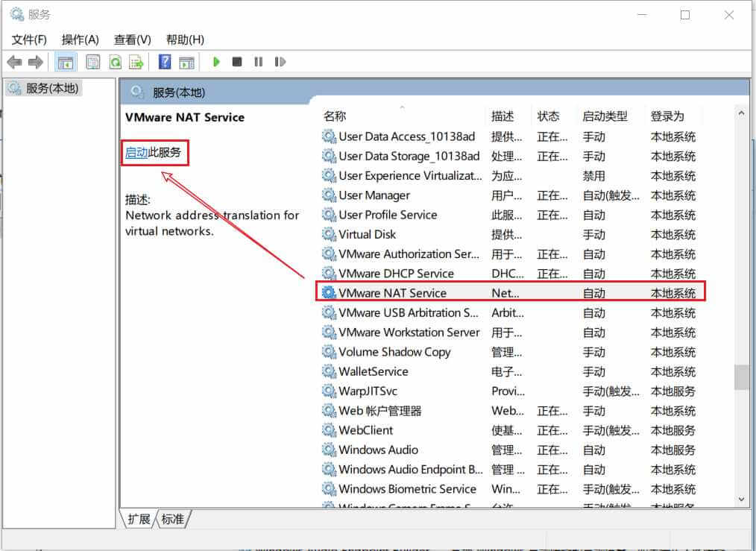Click the forward navigation arrow

click(x=35, y=62)
